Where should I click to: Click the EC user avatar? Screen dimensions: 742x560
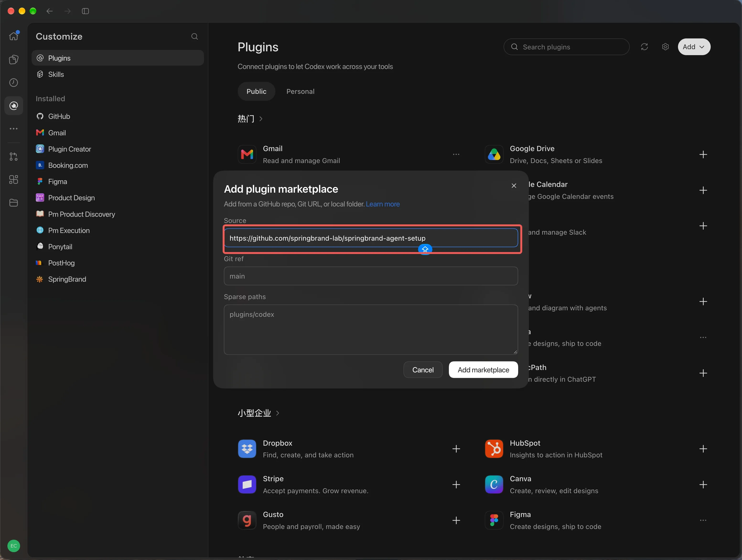point(14,546)
